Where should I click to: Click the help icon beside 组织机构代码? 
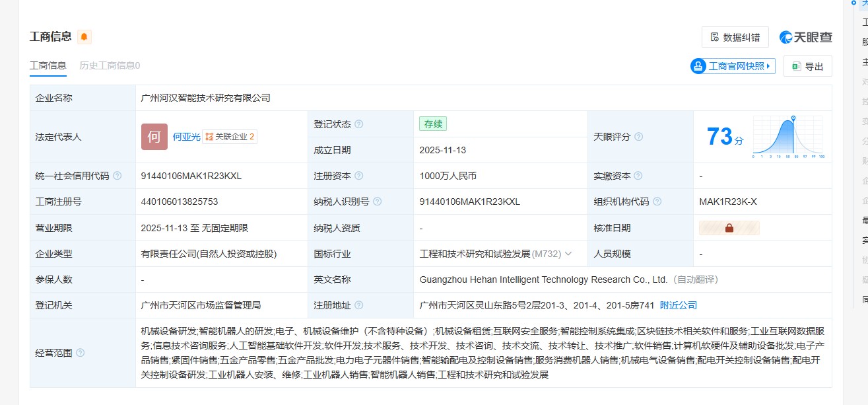[657, 202]
